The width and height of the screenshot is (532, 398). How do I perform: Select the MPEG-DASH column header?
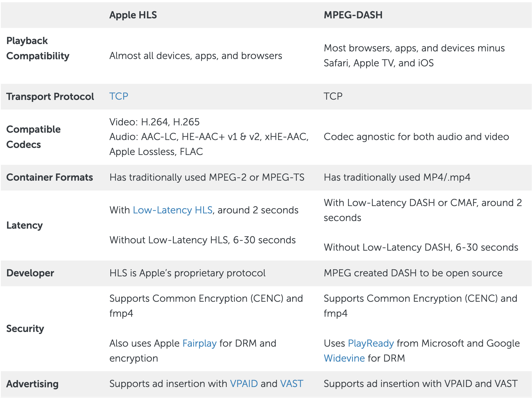353,15
